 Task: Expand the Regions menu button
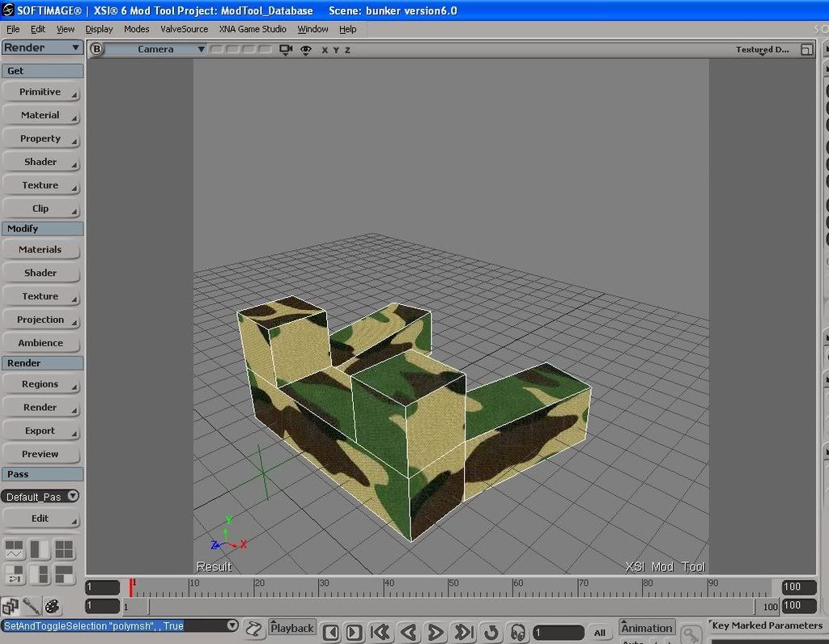click(40, 384)
